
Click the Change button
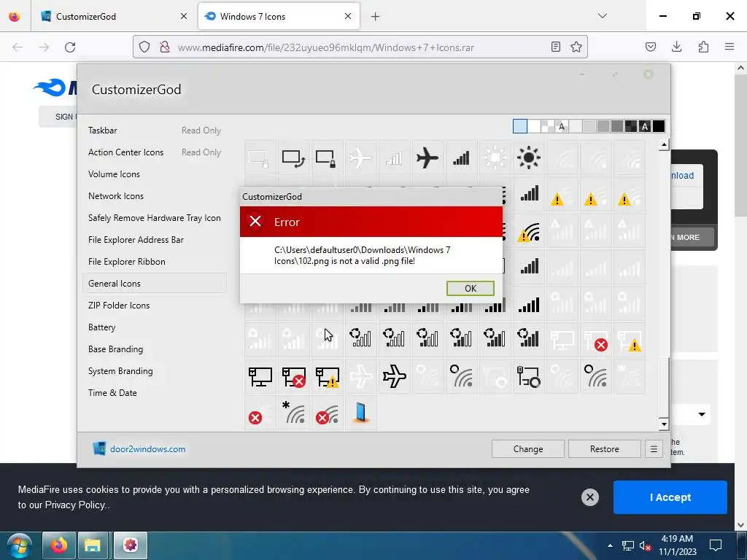[x=528, y=449]
